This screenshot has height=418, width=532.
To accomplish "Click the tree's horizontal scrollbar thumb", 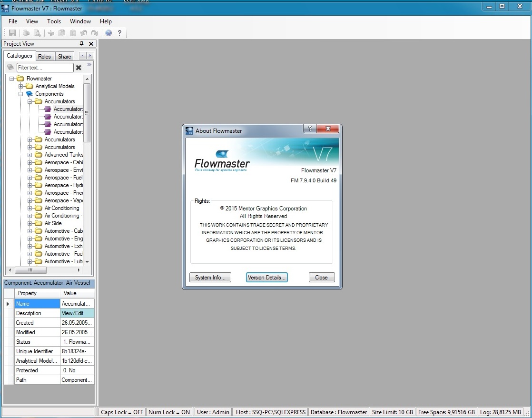I will click(x=30, y=270).
